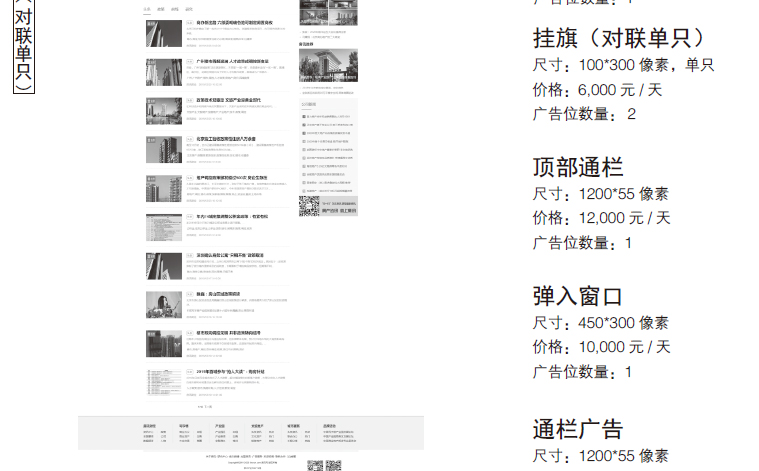Open the second article headline starting with 广东

click(x=224, y=61)
